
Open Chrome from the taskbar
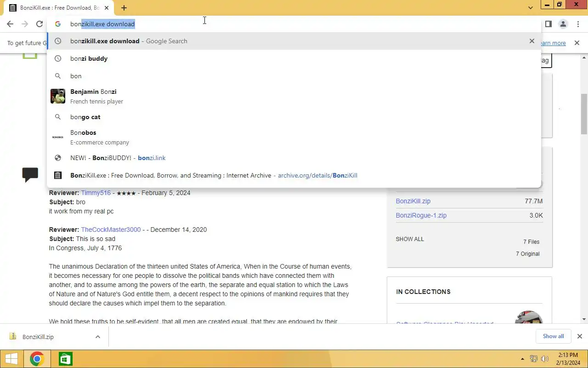[x=37, y=359]
